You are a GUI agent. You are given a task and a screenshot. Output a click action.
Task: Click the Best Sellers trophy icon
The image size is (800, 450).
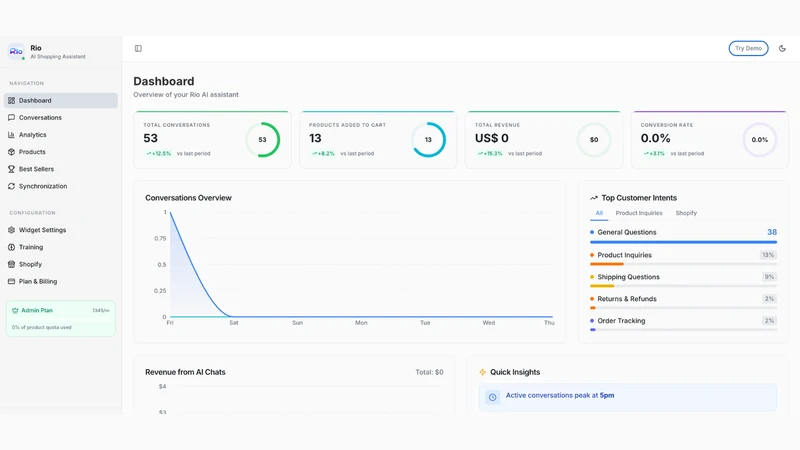coord(11,169)
